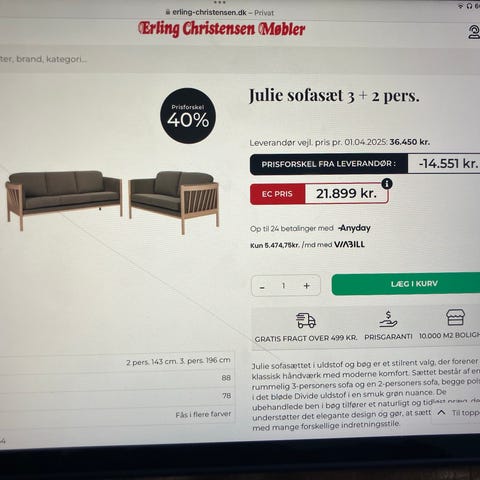Click the free shipping truck icon
This screenshot has height=480, width=480.
pyautogui.click(x=306, y=320)
